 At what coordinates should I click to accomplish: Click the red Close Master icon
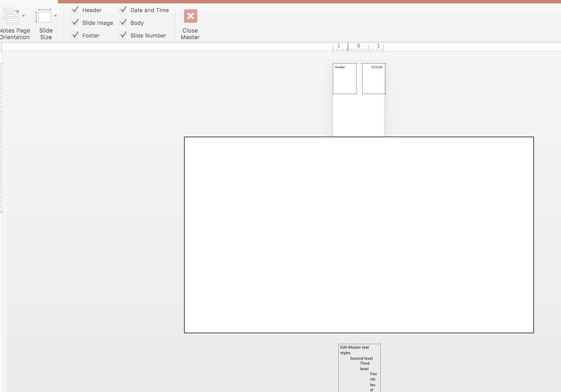(x=190, y=16)
